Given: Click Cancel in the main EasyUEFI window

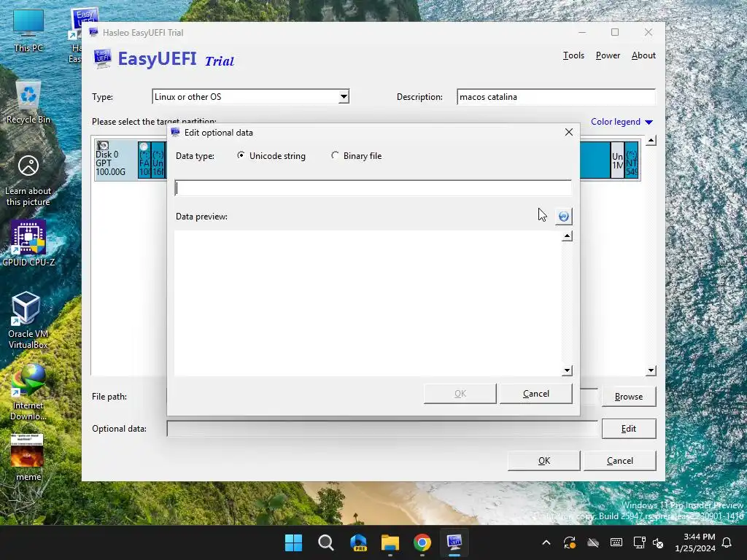Looking at the screenshot, I should pos(620,461).
